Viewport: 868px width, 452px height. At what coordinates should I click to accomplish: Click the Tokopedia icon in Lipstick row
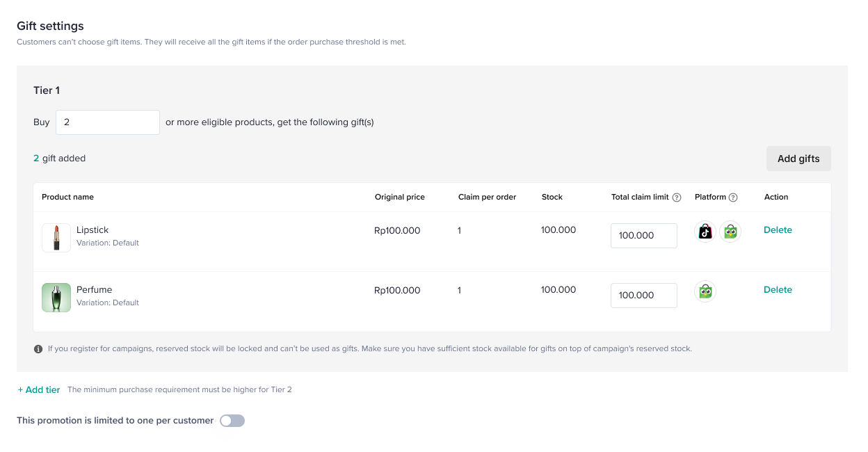pos(730,232)
